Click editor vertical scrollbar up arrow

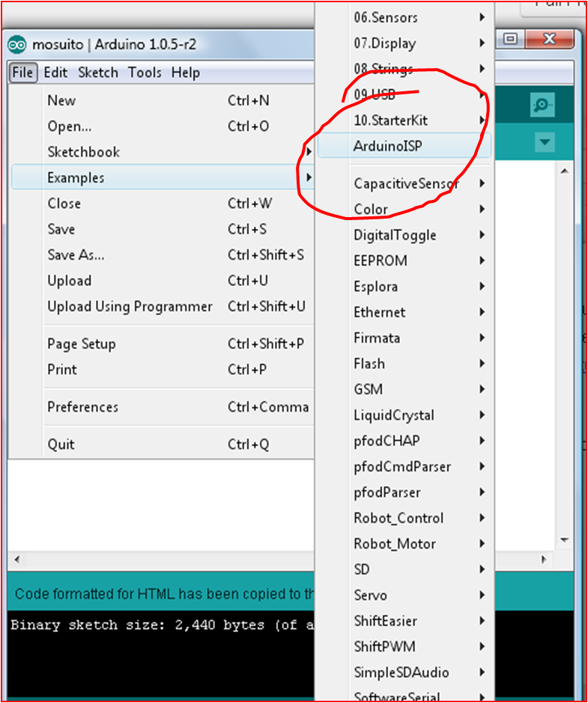(x=564, y=171)
